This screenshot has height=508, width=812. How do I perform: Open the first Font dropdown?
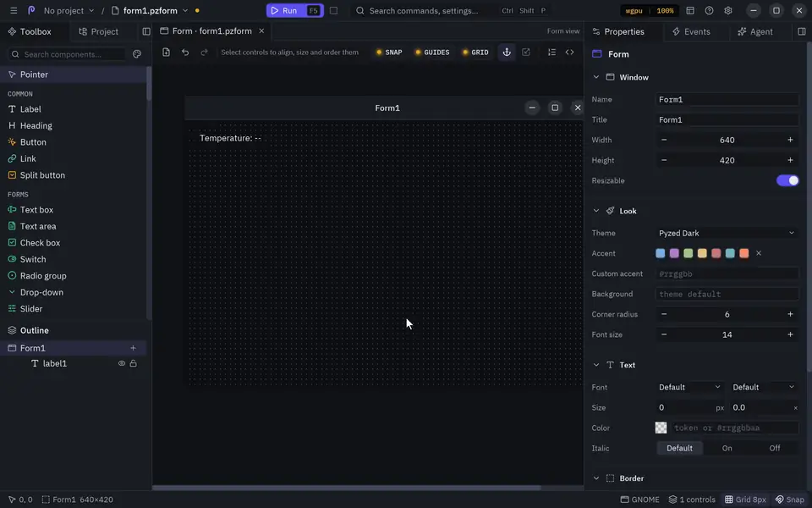[x=689, y=387]
